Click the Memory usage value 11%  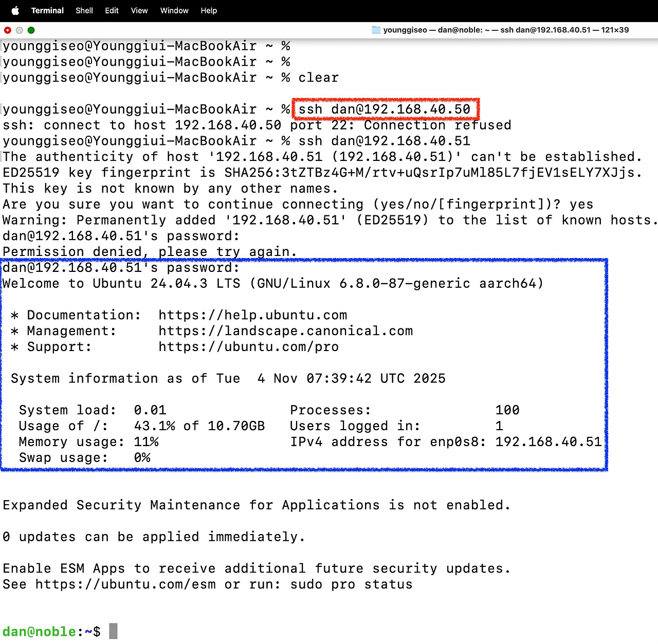tap(146, 442)
